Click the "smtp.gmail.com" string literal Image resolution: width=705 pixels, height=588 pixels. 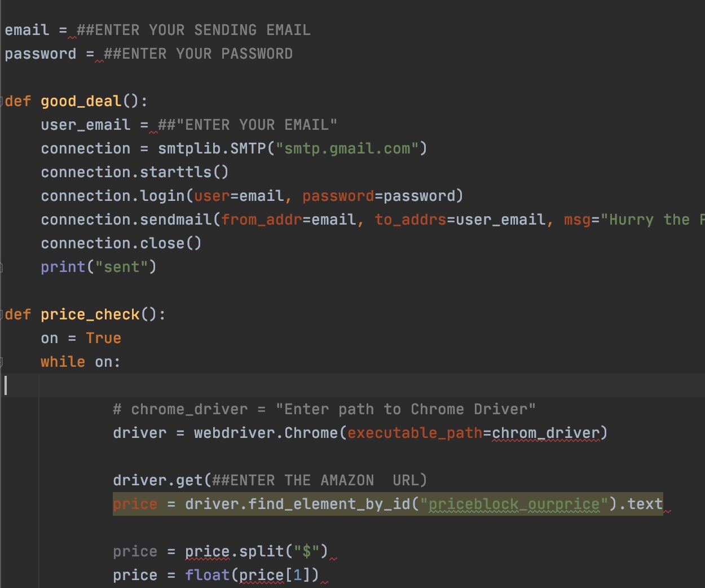[347, 148]
